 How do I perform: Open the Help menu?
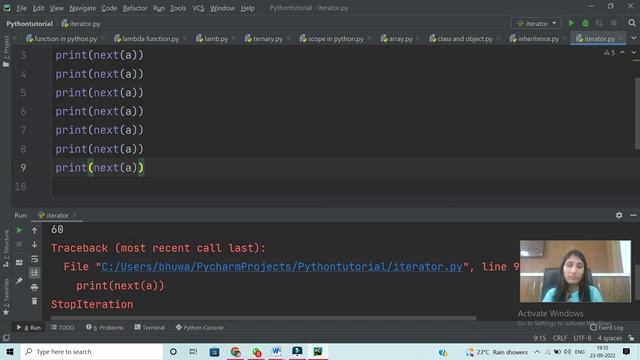pyautogui.click(x=247, y=8)
